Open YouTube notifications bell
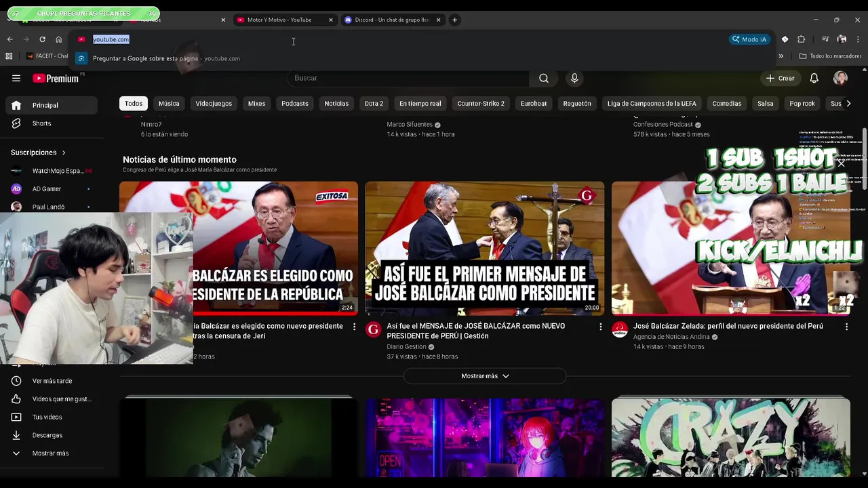 tap(814, 79)
